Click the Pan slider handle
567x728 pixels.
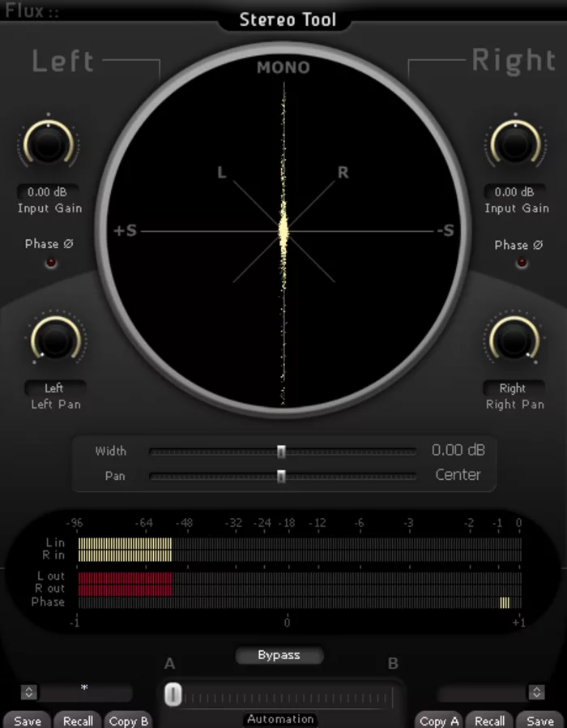pyautogui.click(x=281, y=476)
